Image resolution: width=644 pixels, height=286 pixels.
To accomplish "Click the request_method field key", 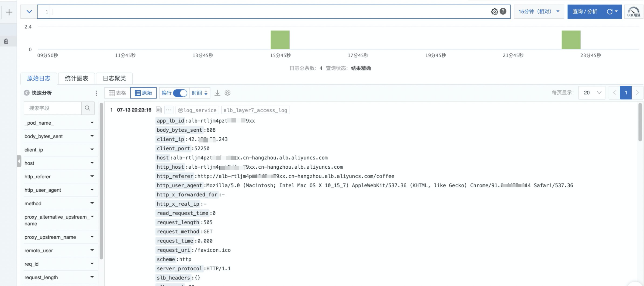I will [x=178, y=231].
